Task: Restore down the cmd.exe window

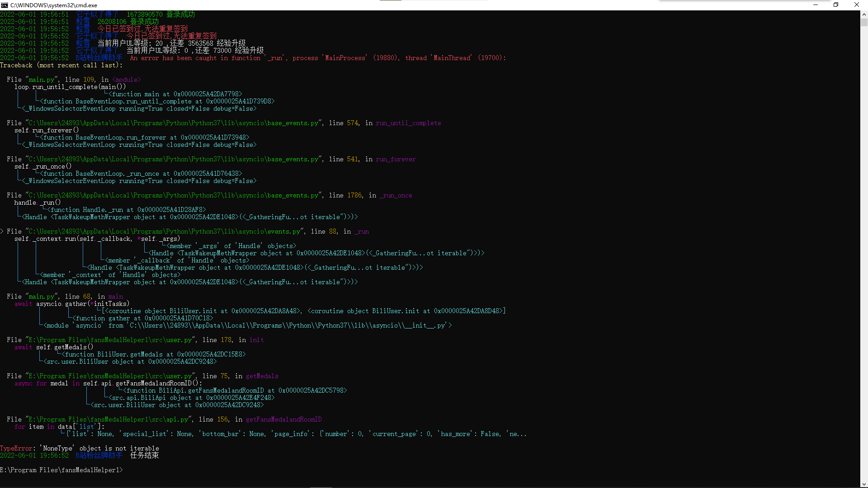Action: 836,5
